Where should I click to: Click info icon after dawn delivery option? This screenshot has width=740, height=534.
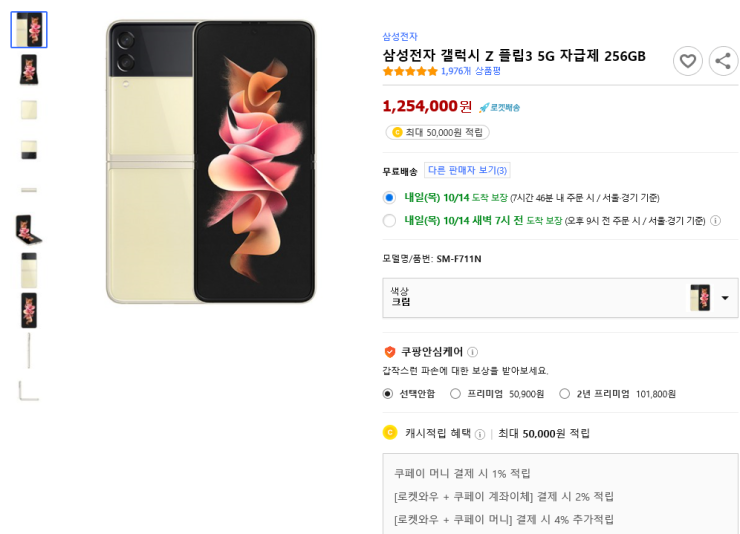point(715,221)
